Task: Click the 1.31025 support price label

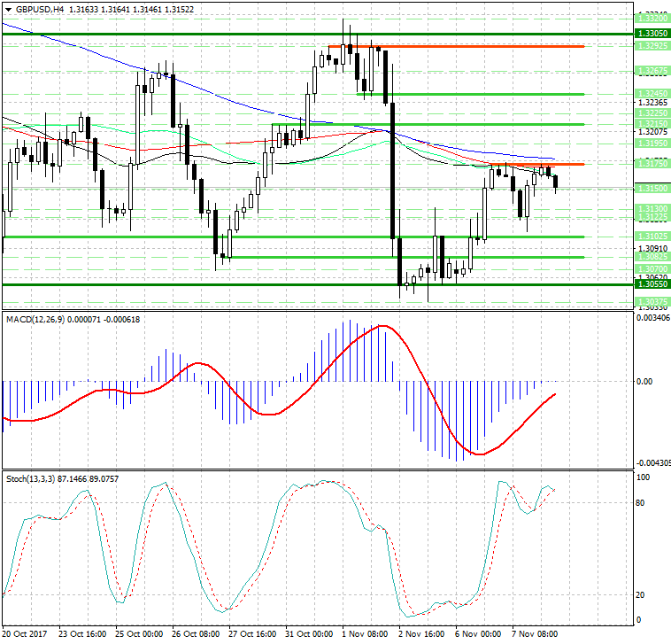Action: pos(652,237)
